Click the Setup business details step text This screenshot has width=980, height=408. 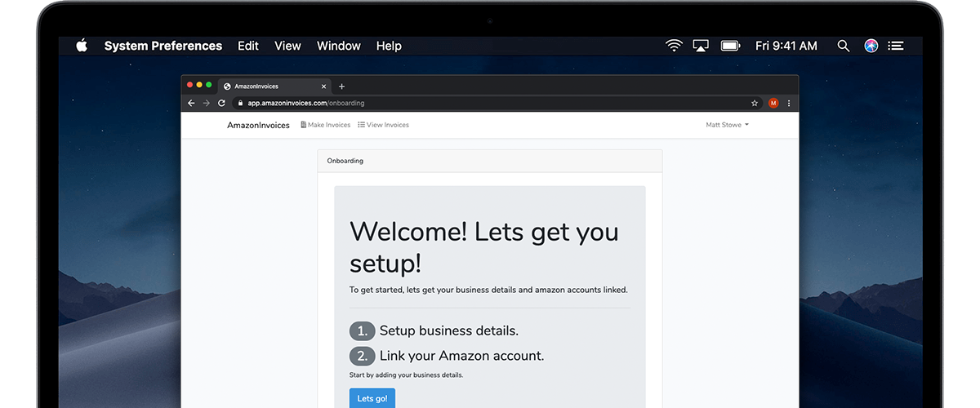pyautogui.click(x=449, y=330)
